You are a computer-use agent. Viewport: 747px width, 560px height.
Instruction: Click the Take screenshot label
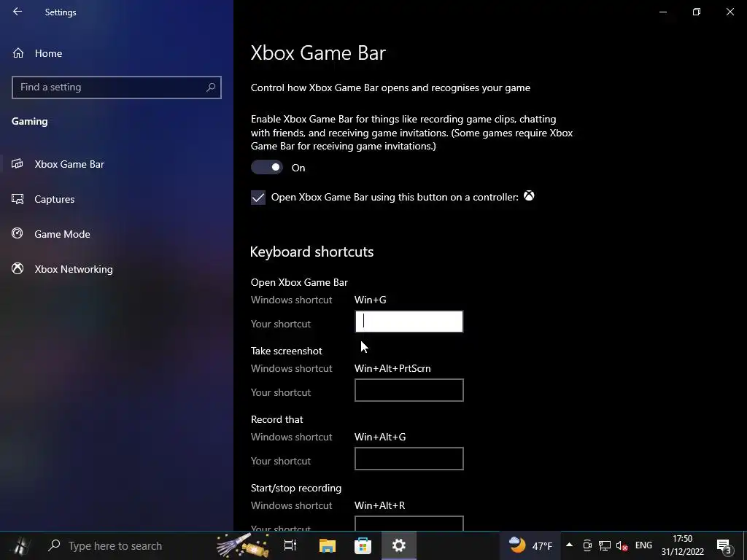coord(286,351)
